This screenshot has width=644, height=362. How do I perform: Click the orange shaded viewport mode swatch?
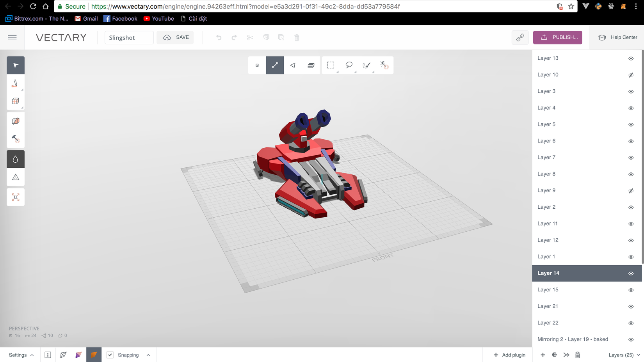[94, 355]
